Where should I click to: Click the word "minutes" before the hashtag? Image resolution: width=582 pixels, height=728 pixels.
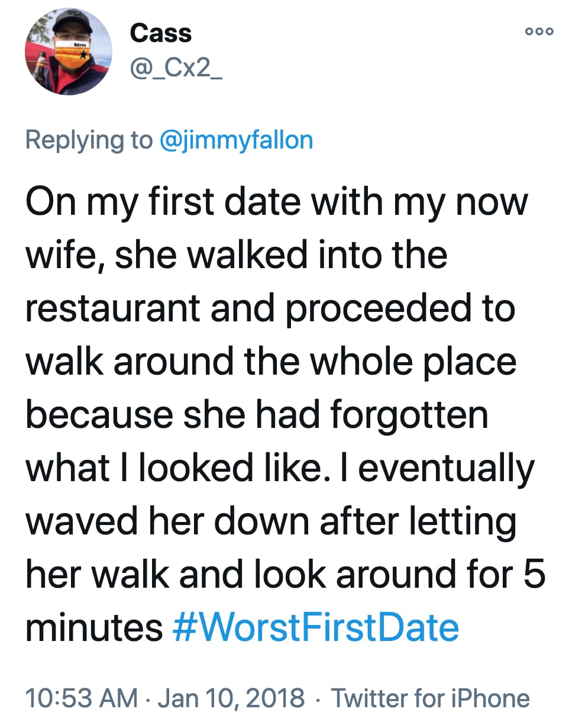(94, 627)
